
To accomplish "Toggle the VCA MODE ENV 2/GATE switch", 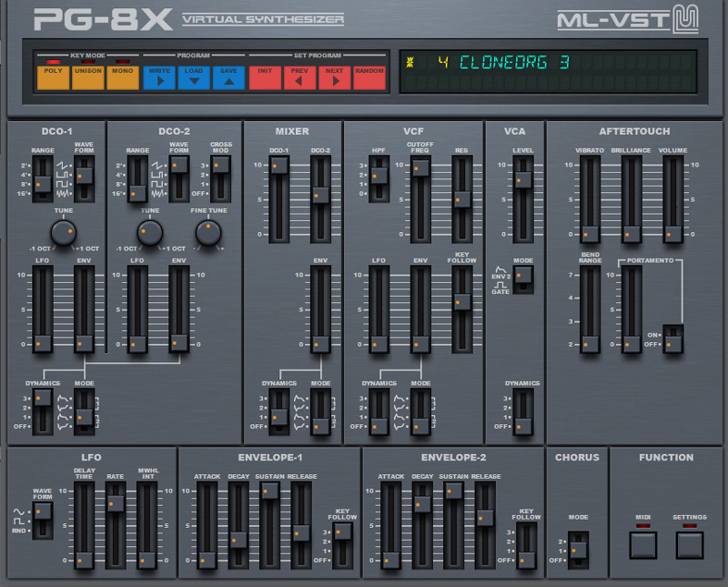I will (523, 275).
